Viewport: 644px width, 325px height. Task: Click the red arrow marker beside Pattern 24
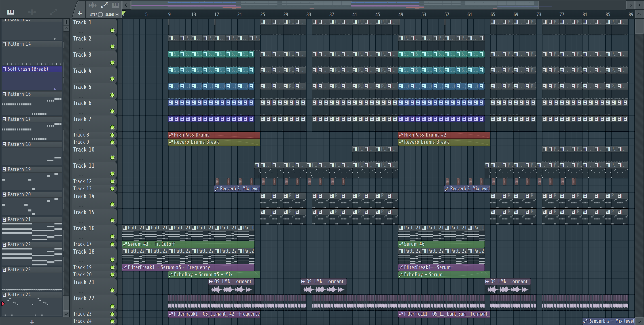point(3,304)
